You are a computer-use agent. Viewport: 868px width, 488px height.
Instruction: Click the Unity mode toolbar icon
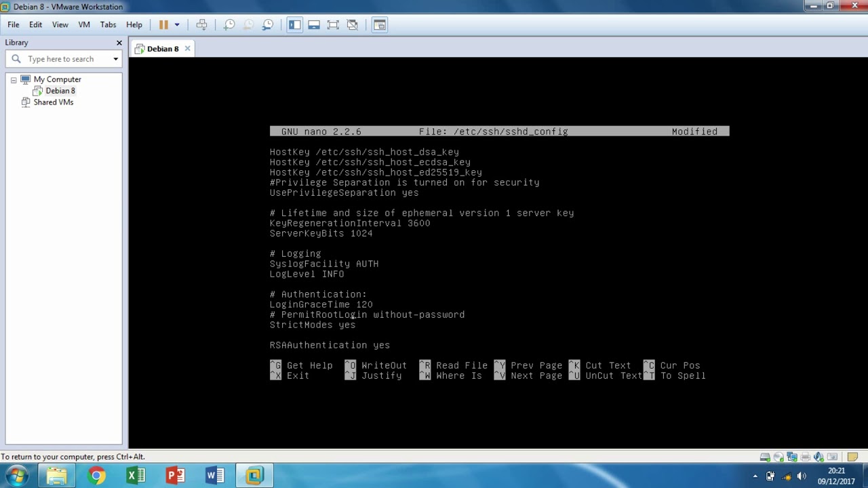[353, 25]
